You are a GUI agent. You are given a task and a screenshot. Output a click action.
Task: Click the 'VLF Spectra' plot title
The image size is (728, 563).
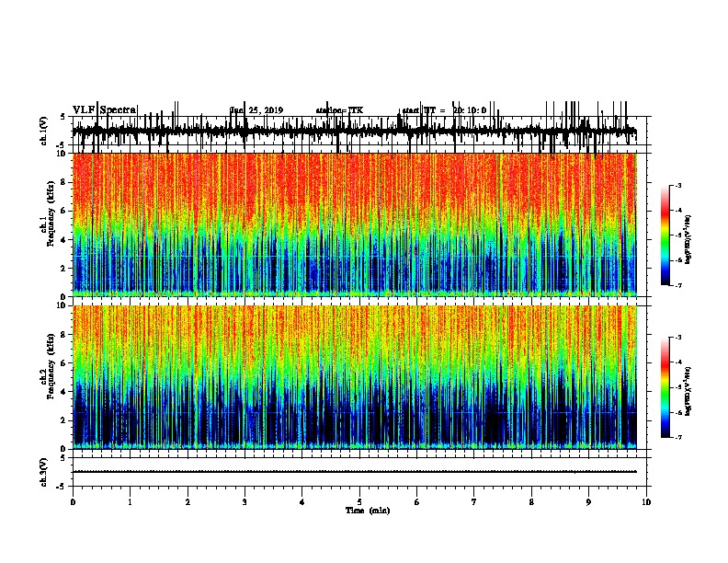105,110
